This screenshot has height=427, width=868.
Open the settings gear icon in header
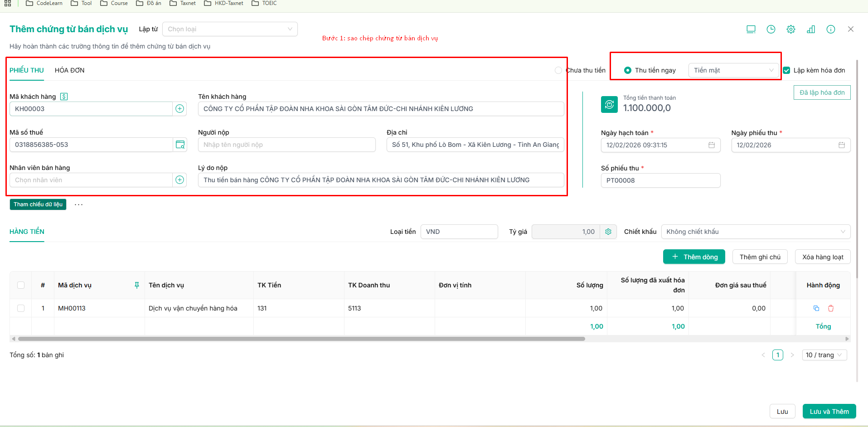[791, 29]
